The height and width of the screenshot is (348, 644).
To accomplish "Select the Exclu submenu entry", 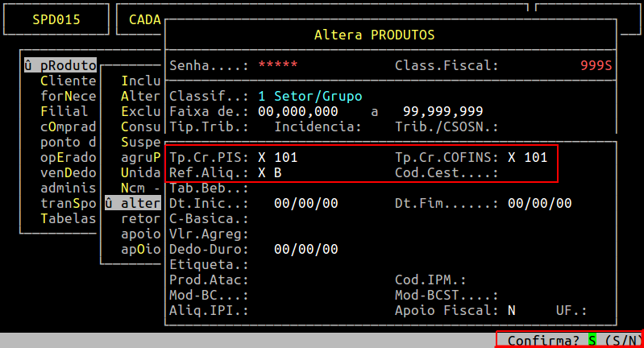I will point(140,111).
